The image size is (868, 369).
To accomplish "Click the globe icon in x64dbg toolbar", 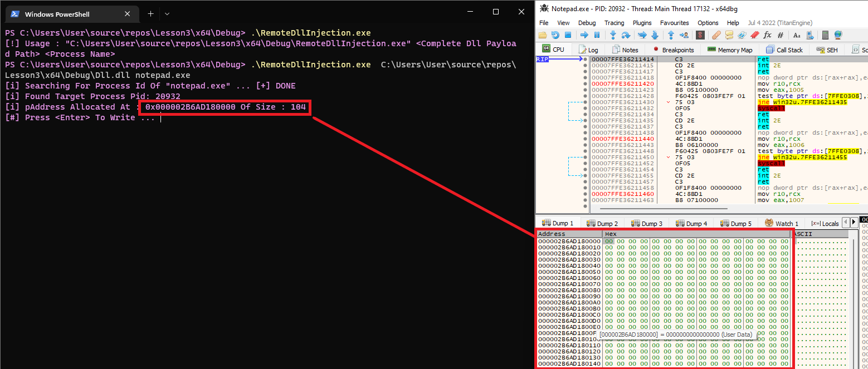I will click(x=838, y=35).
